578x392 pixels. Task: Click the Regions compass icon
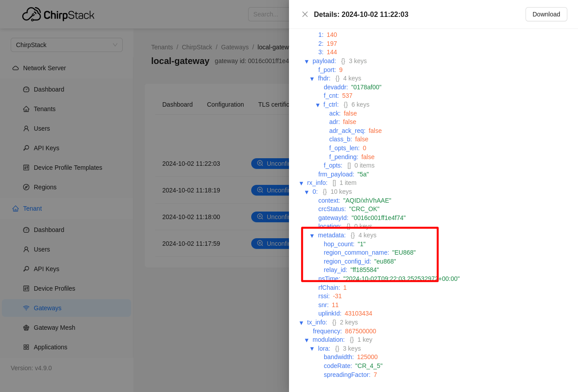(x=26, y=187)
